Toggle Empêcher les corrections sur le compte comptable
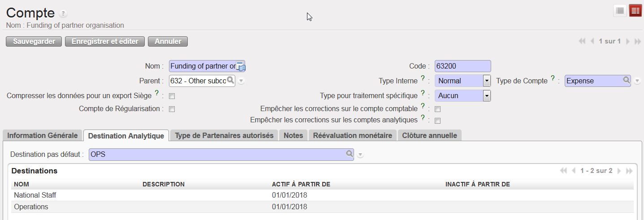This screenshot has width=644, height=220. tap(438, 109)
